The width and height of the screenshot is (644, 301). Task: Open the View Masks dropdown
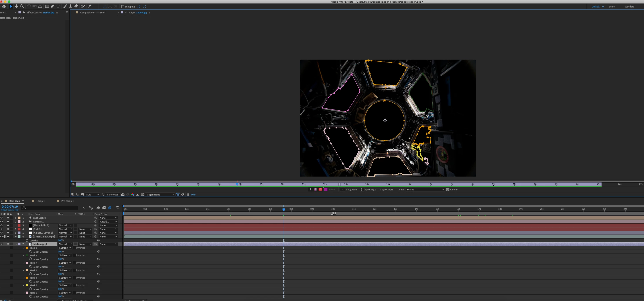[425, 190]
